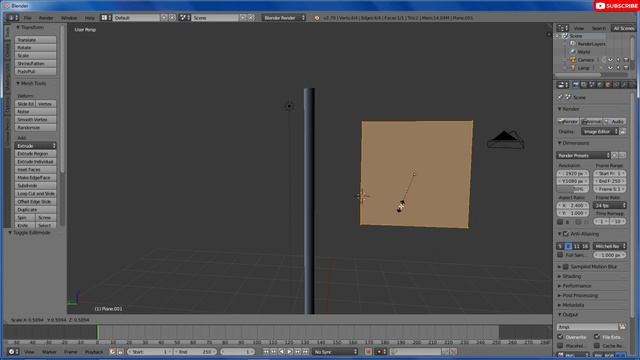Select 16 anti-aliasing samples
The image size is (640, 360).
585,247
